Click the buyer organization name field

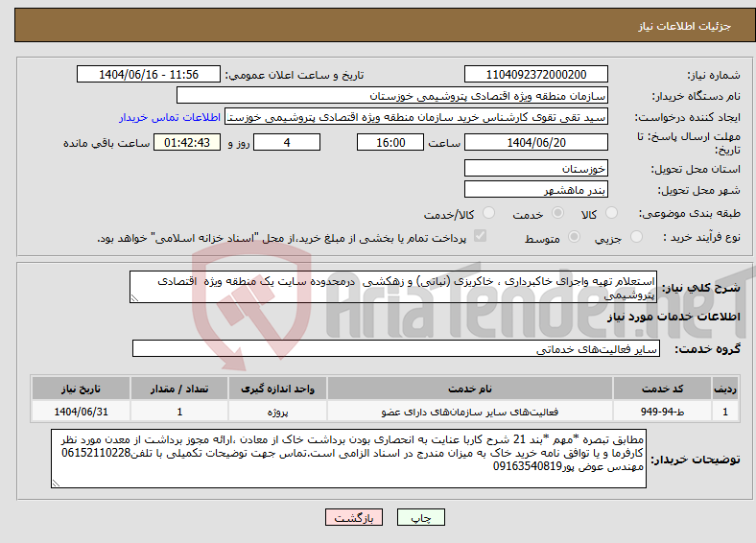click(392, 95)
